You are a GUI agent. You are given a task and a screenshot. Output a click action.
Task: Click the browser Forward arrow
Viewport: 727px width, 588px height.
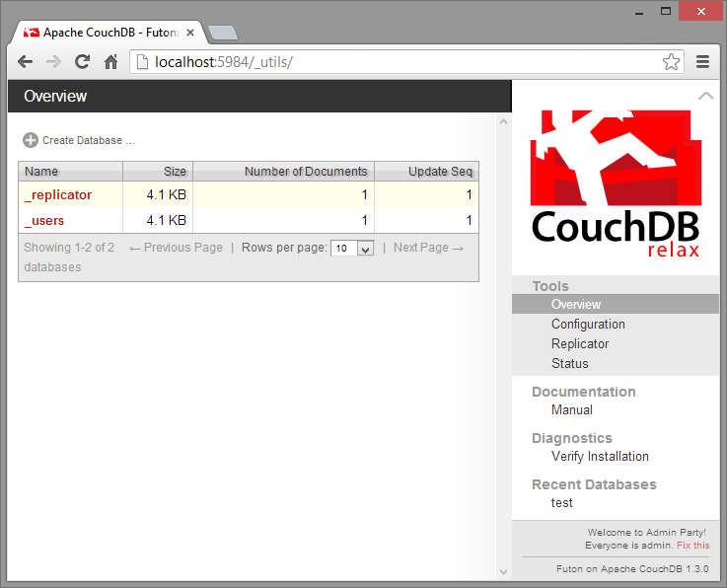coord(54,62)
